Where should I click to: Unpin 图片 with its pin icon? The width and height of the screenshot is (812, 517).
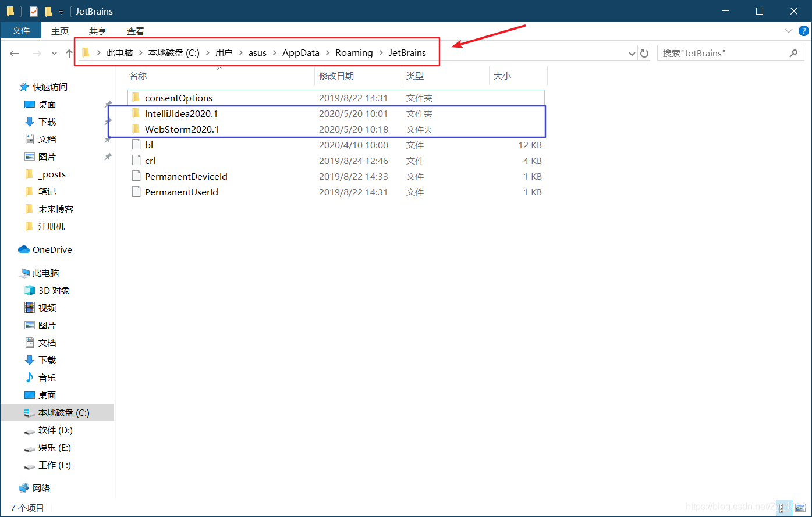pyautogui.click(x=108, y=156)
